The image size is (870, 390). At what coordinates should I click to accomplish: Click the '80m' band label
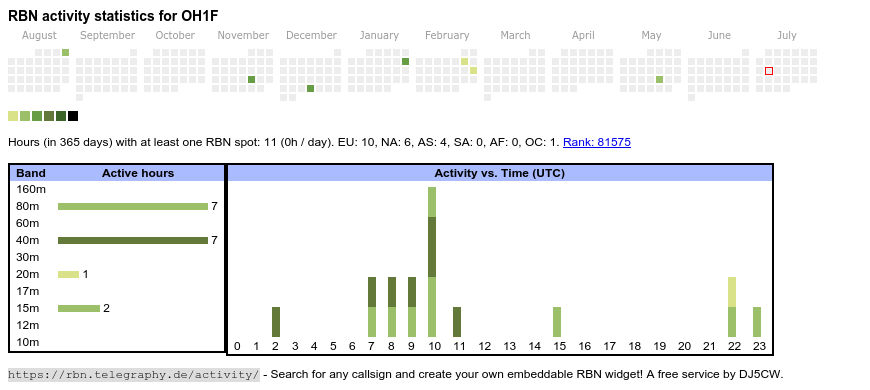(x=28, y=206)
